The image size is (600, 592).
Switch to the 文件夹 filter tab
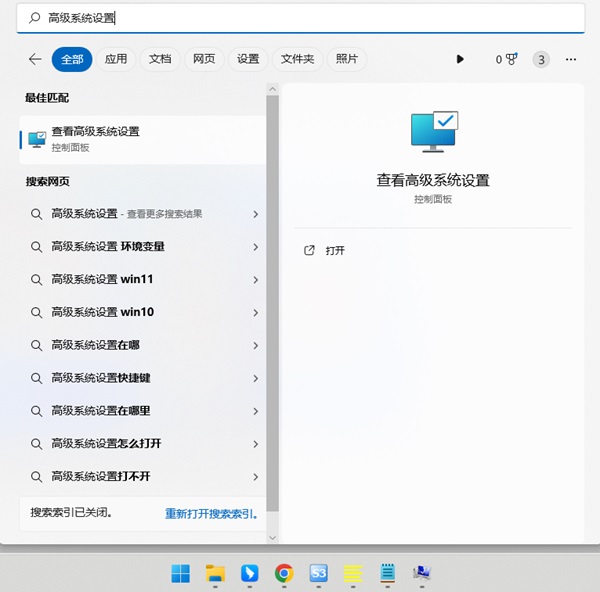tap(297, 59)
